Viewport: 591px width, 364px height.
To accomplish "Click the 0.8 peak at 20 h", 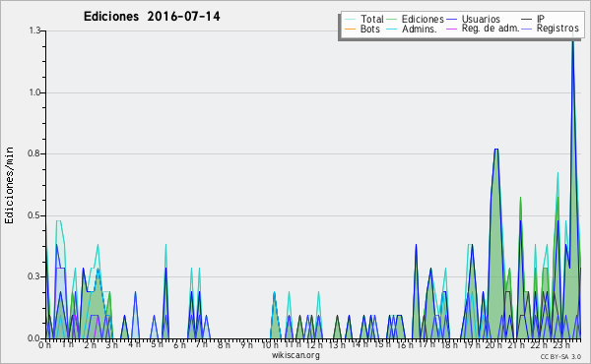I will [x=496, y=150].
